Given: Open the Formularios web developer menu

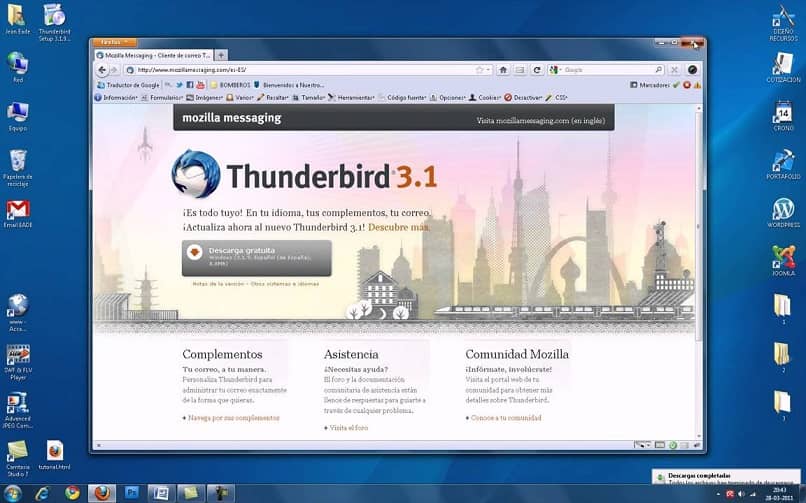Looking at the screenshot, I should point(162,98).
